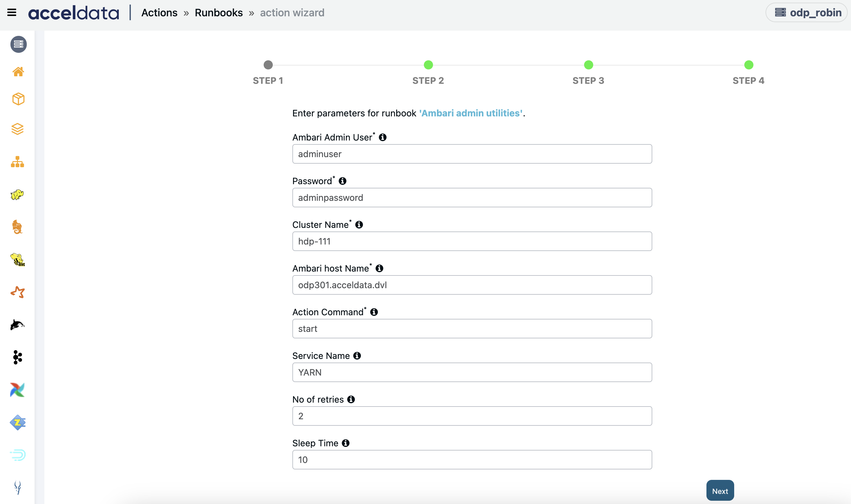851x504 pixels.
Task: Show info for Action Command
Action: pyautogui.click(x=374, y=312)
